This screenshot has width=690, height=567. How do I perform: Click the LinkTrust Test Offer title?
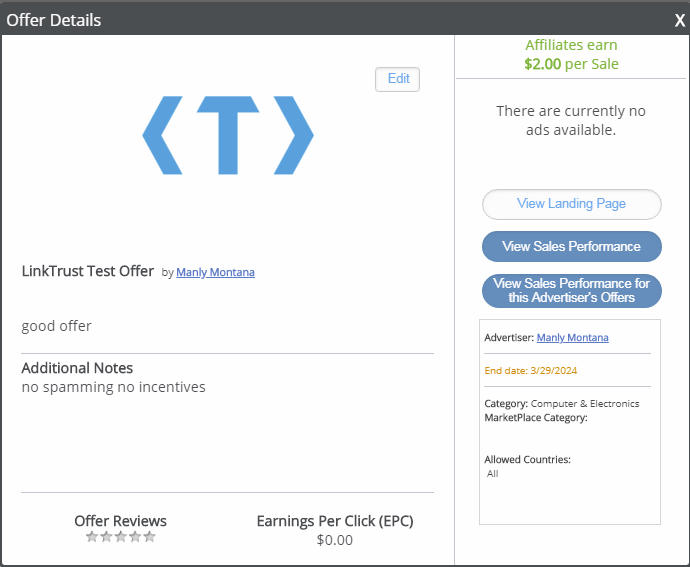88,271
